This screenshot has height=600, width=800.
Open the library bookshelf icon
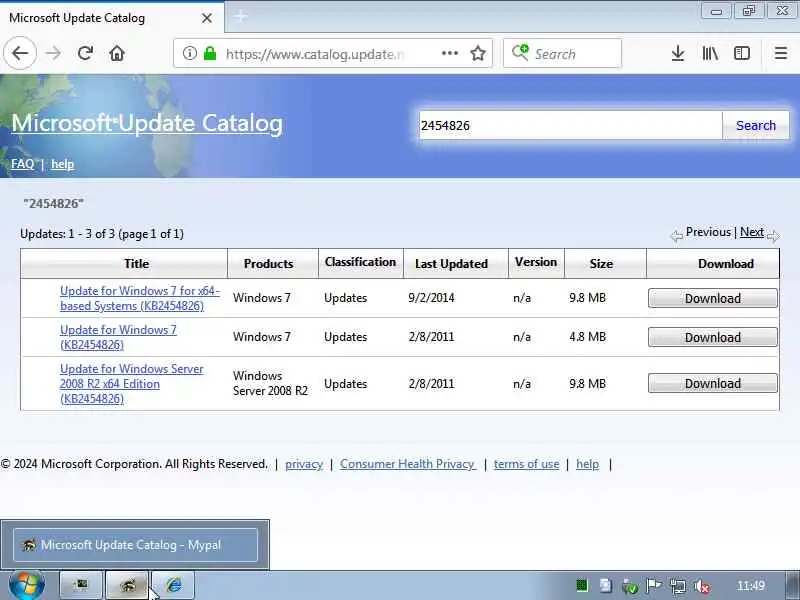click(710, 53)
